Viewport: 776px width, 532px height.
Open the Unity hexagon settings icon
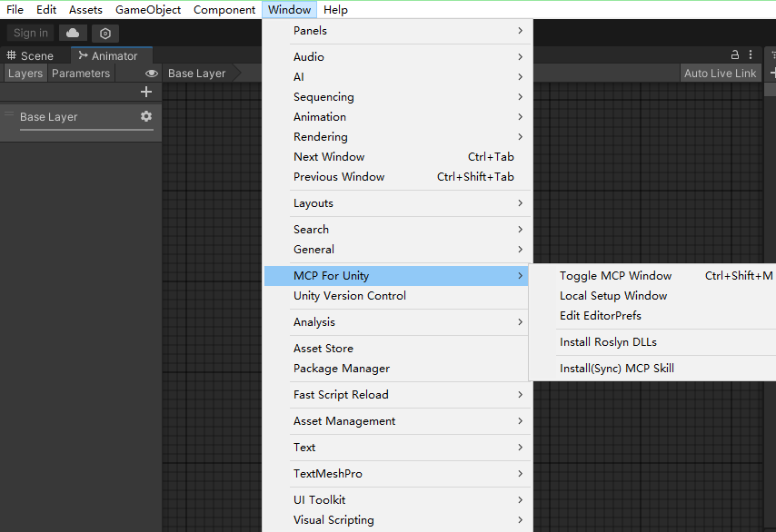click(105, 33)
